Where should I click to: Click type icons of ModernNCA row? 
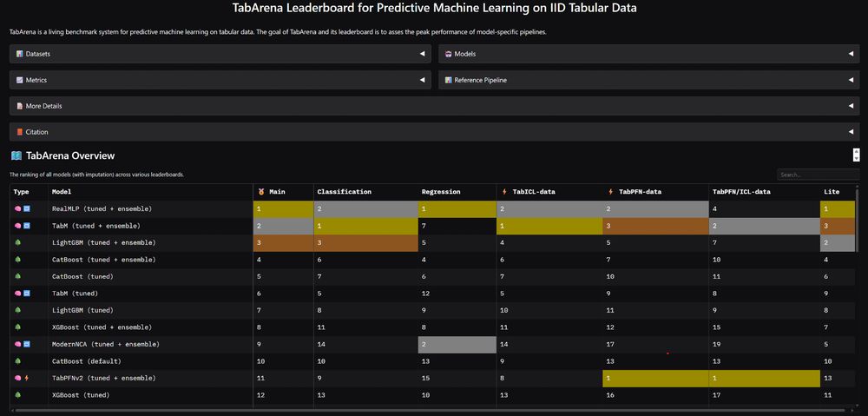(23, 344)
